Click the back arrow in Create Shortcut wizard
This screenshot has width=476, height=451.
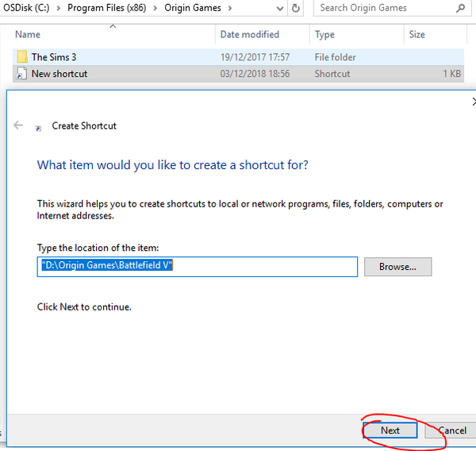[x=18, y=125]
